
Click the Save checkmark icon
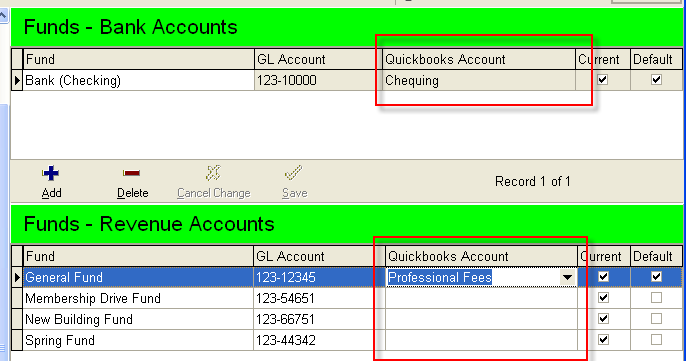coord(294,173)
